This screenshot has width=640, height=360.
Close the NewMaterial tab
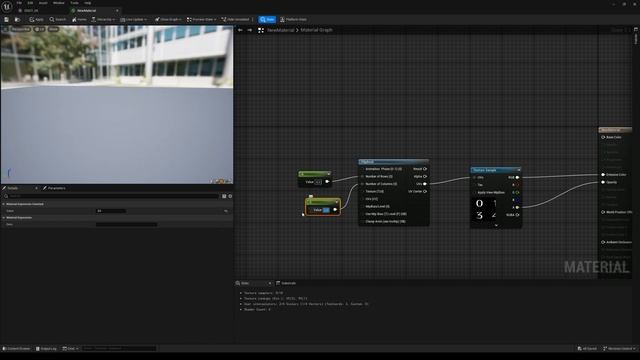pos(117,11)
